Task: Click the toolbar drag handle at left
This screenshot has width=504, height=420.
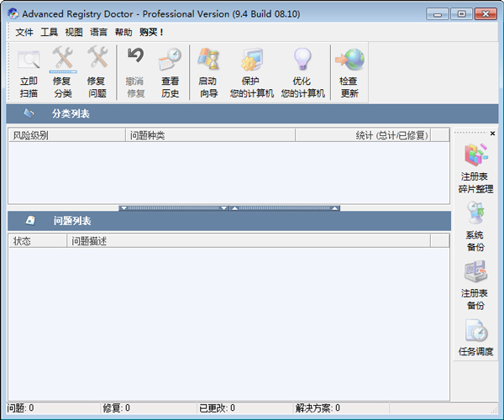Action: point(9,72)
